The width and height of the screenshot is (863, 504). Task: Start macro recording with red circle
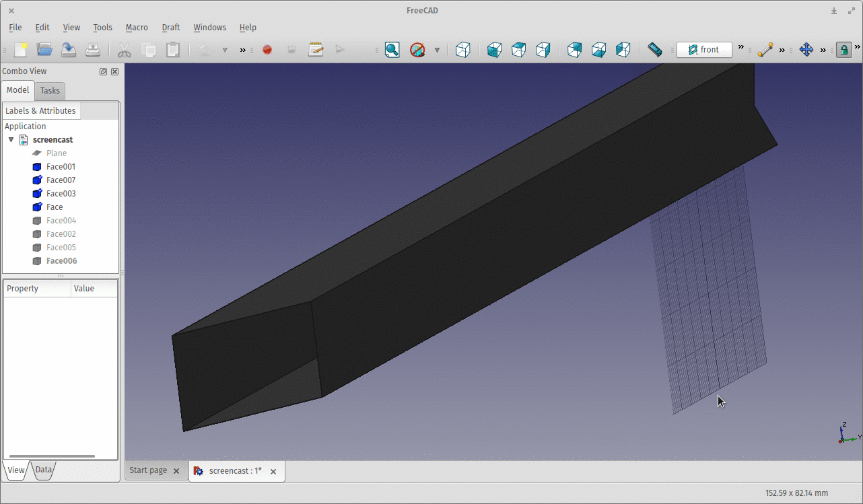pyautogui.click(x=267, y=50)
